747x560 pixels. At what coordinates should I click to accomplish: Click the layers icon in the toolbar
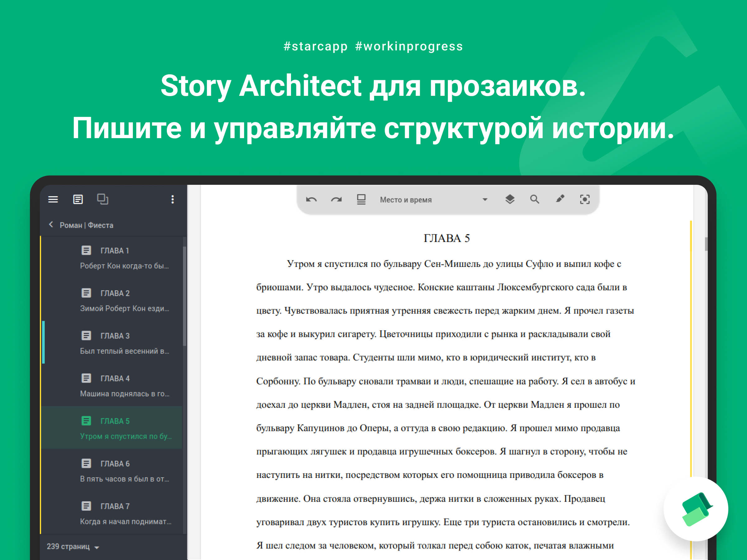tap(510, 199)
